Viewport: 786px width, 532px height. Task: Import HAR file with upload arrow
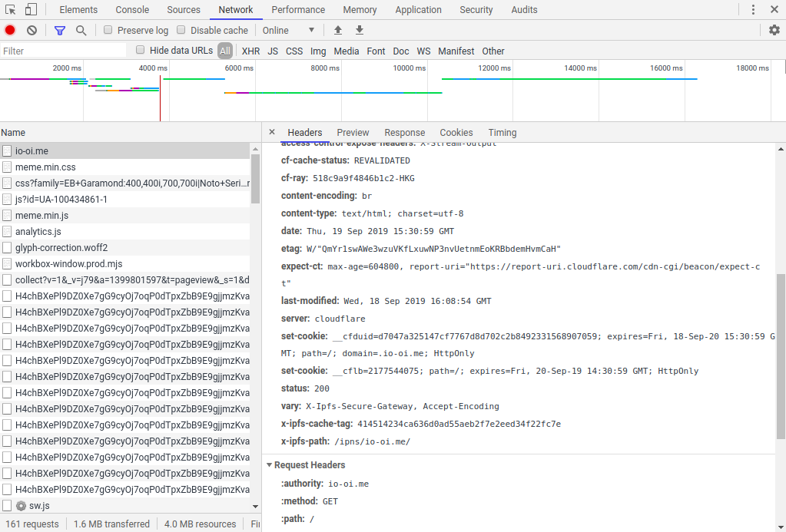[338, 30]
